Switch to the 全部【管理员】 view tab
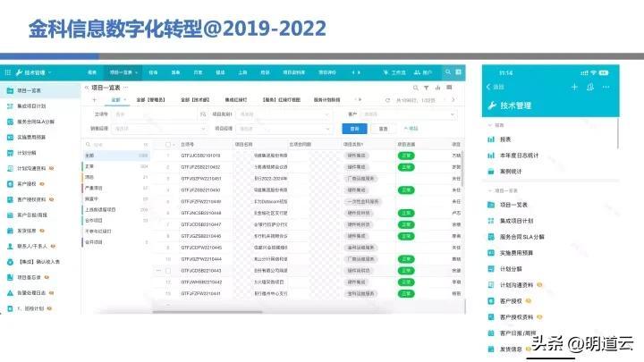The width and height of the screenshot is (644, 362). pyautogui.click(x=152, y=100)
